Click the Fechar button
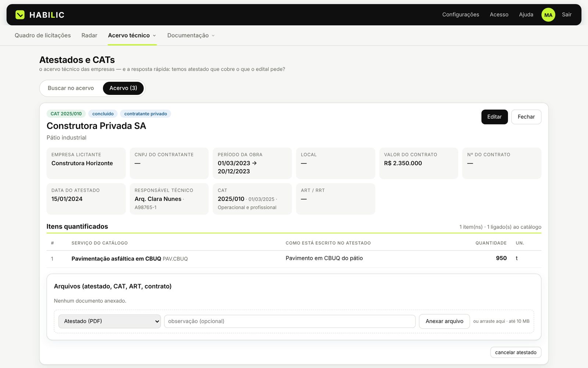 click(x=526, y=117)
